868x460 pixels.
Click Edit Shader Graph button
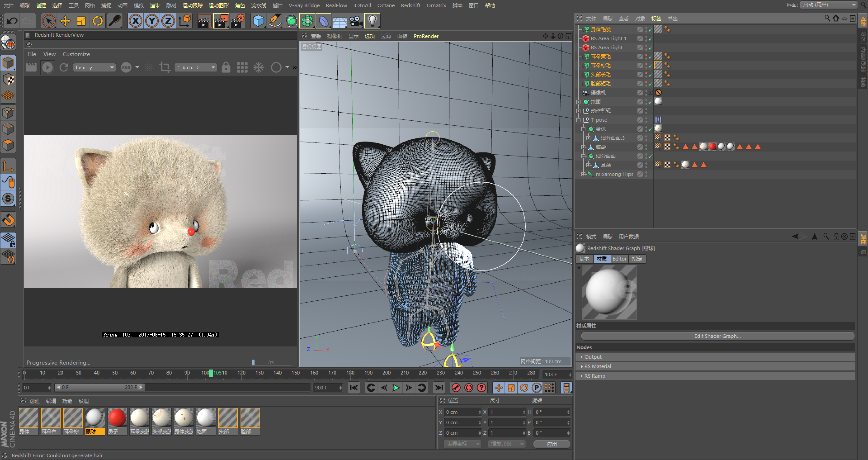click(x=718, y=336)
